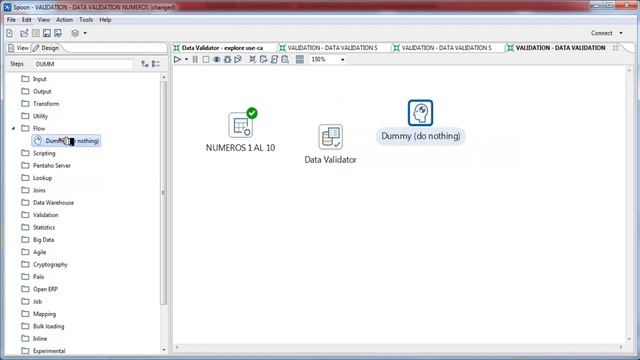Expand the Pentaho Server folder

(46, 166)
